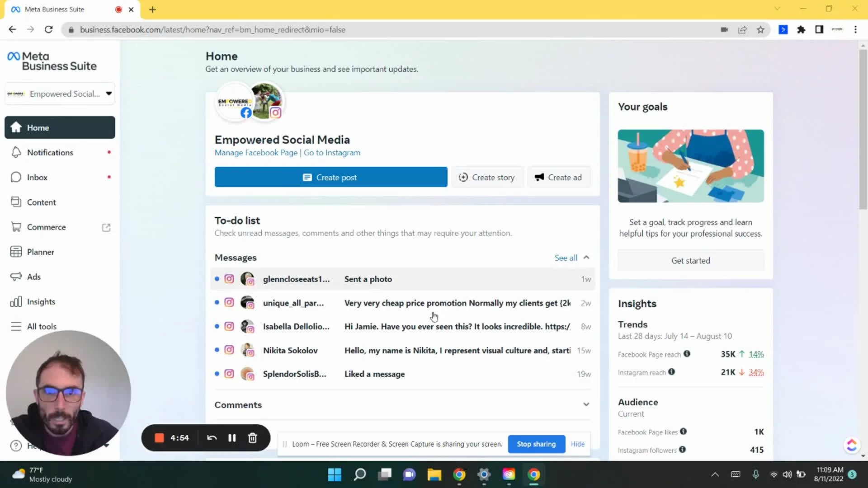This screenshot has width=868, height=488.
Task: Open Inbox in the sidebar
Action: pyautogui.click(x=60, y=177)
